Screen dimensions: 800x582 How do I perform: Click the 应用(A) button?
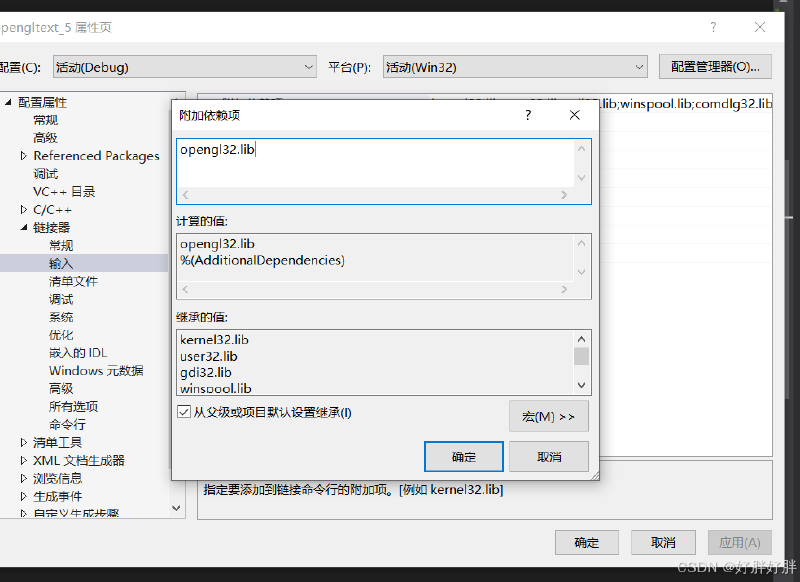pos(740,542)
